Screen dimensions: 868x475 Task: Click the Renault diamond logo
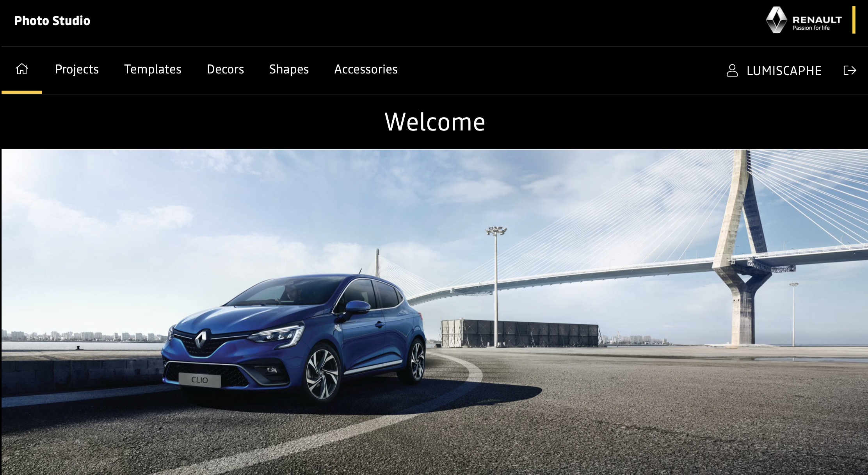[776, 20]
